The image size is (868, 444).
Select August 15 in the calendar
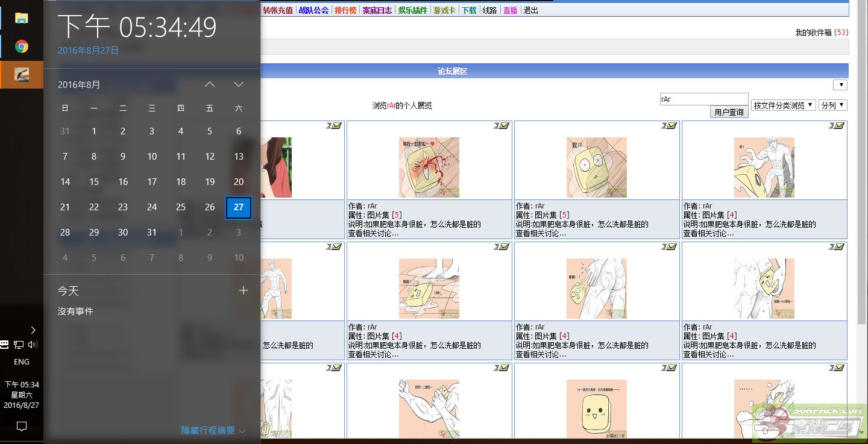[94, 182]
